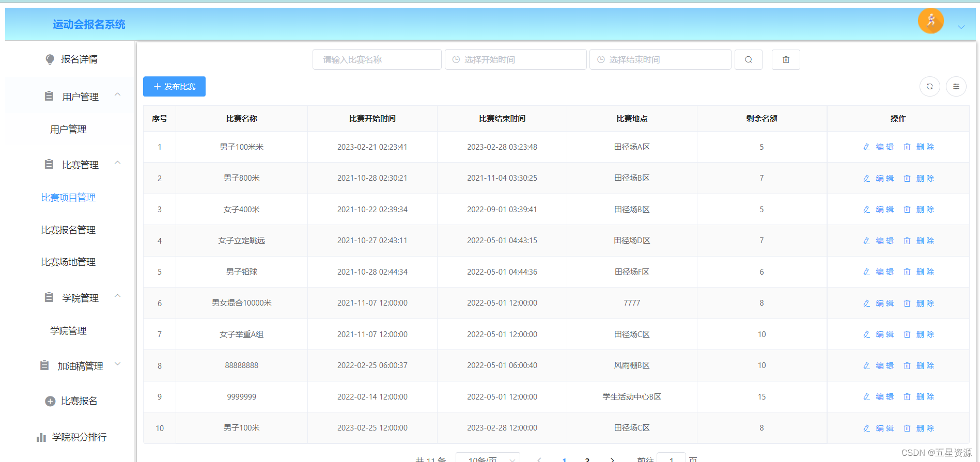Click 编辑 link for 88888888 row
Screen dimensions: 980x462
pos(885,365)
